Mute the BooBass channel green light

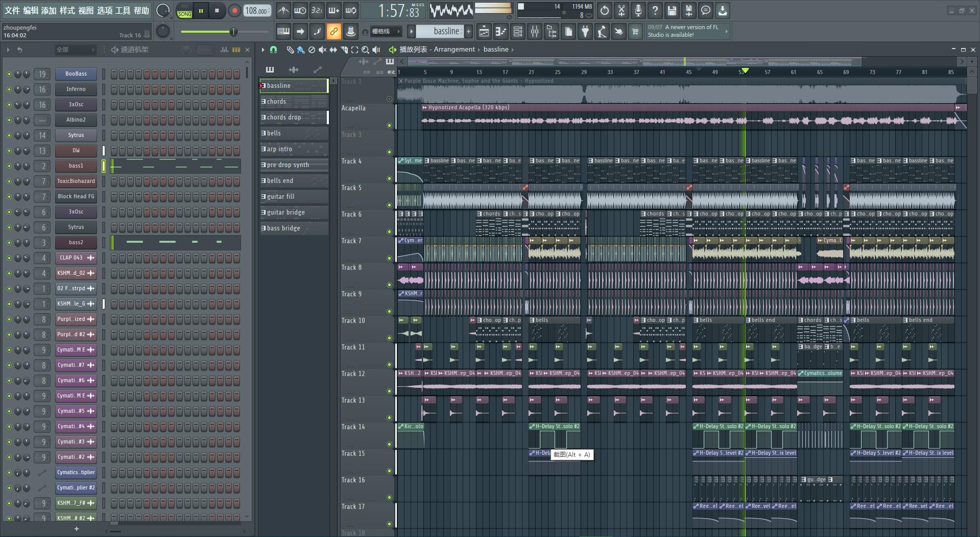(x=9, y=74)
